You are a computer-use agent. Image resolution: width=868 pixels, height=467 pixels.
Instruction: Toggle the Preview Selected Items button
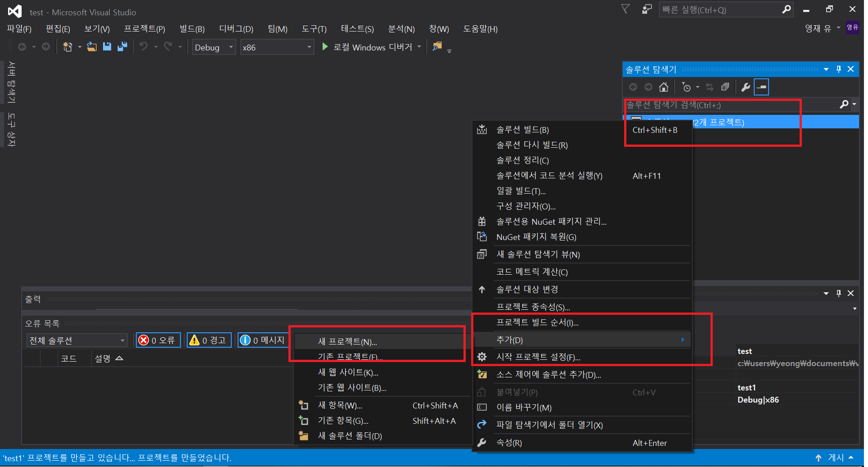tap(761, 87)
